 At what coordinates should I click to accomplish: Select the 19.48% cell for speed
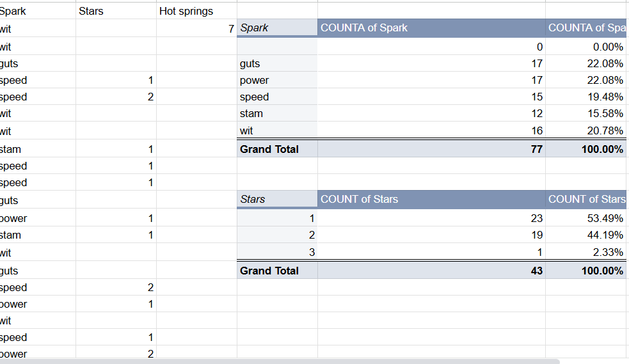pos(585,97)
